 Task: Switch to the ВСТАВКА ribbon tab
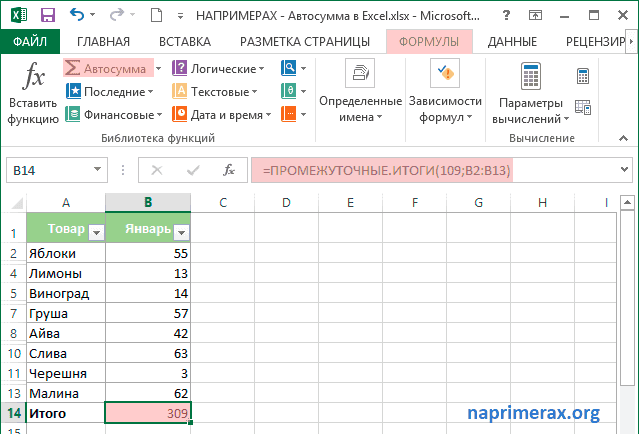(x=184, y=41)
